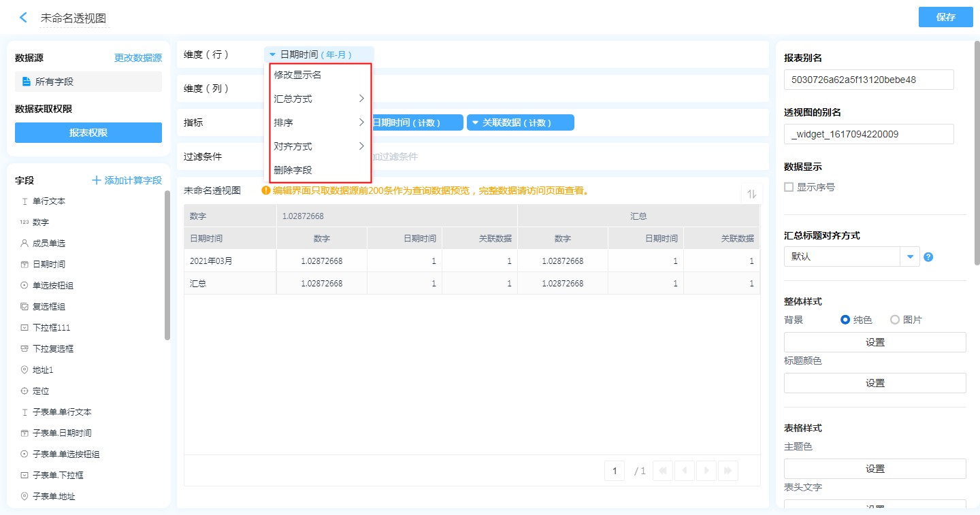980x515 pixels.
Task: Click the 设置 button under 标题颜色
Action: pos(875,383)
